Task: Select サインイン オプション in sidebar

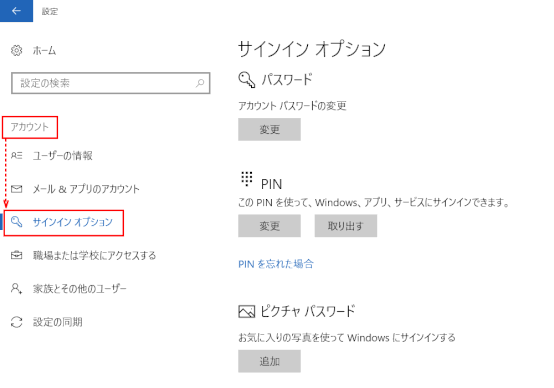Action: (72, 222)
